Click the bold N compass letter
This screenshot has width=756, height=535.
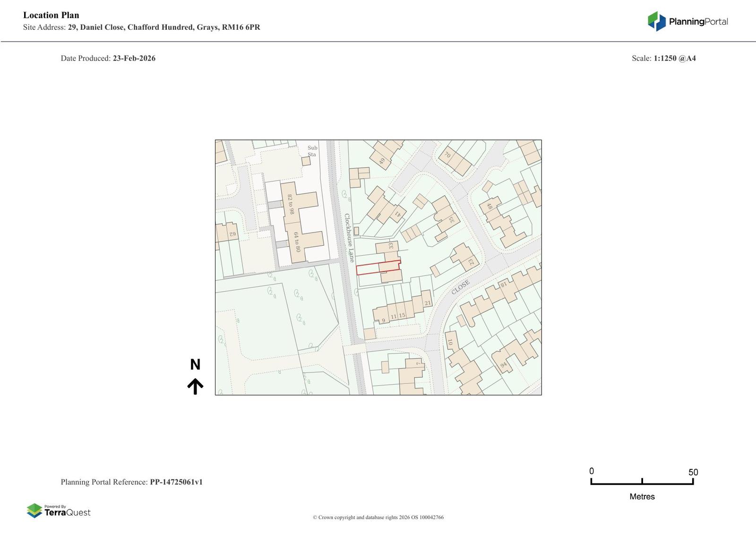(195, 364)
